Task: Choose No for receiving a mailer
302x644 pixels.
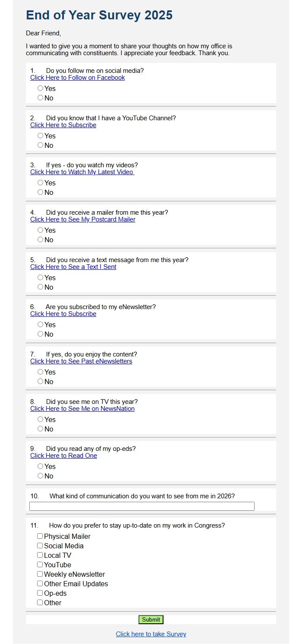Action: click(41, 240)
